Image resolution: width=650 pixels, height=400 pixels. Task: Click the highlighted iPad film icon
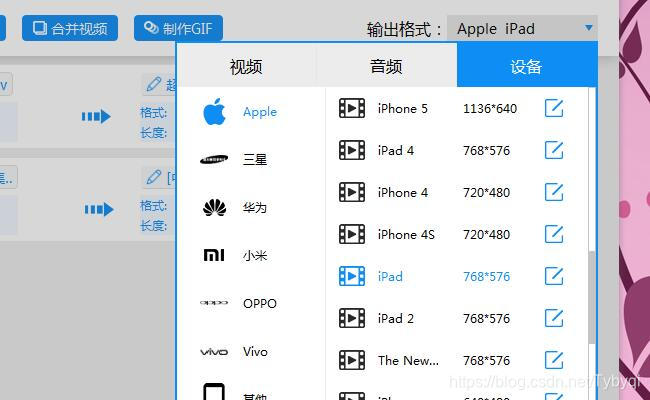[x=352, y=276]
